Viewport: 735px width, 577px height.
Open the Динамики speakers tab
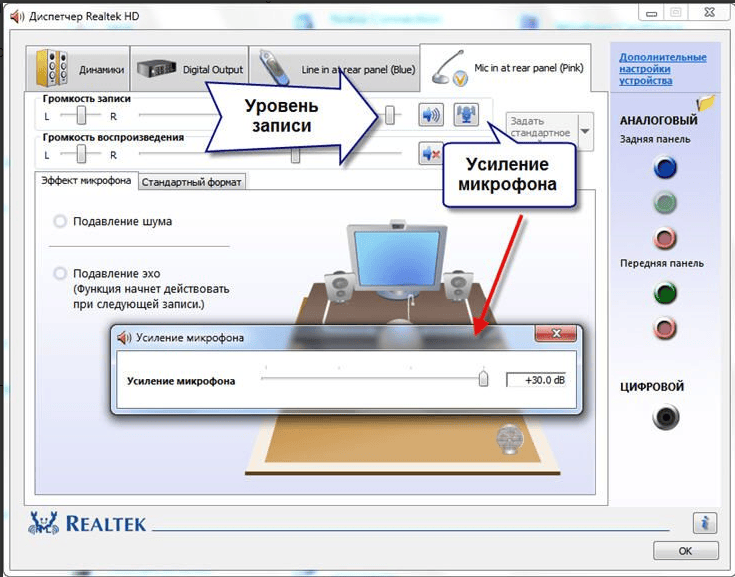tap(78, 68)
